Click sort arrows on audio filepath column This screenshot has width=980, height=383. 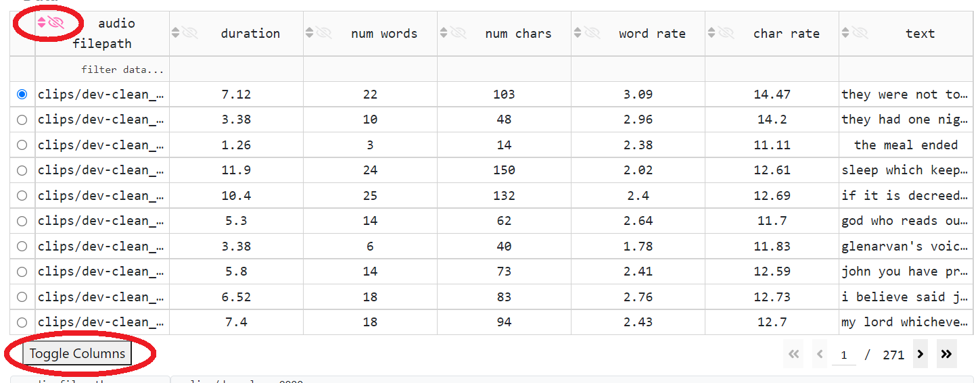click(42, 23)
